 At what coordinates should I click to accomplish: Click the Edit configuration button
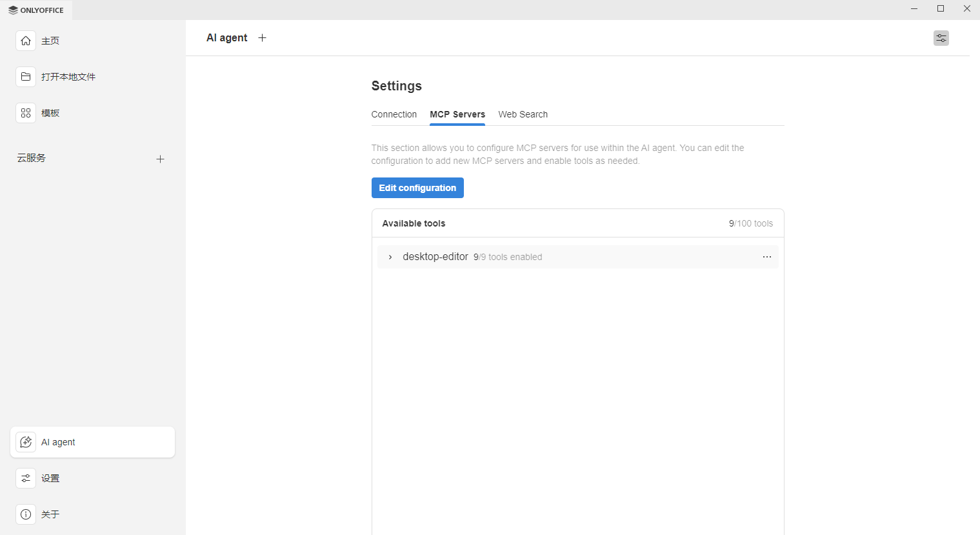(417, 188)
